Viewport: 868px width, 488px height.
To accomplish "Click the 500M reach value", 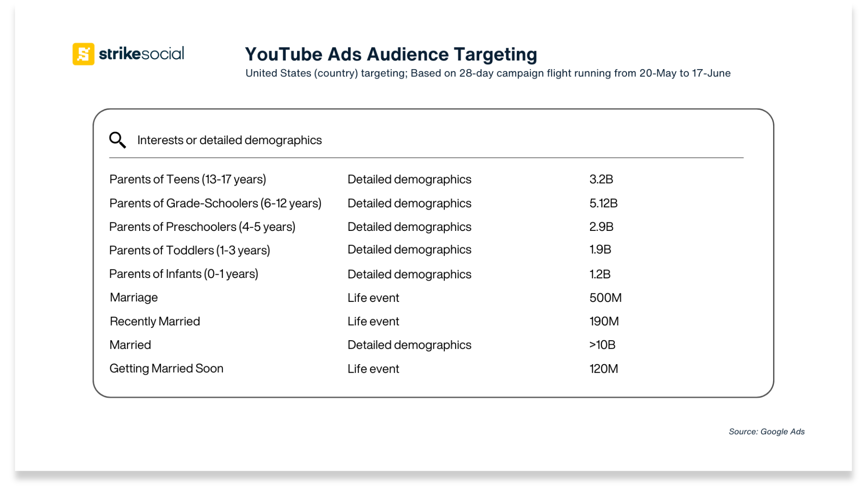I will pyautogui.click(x=605, y=298).
